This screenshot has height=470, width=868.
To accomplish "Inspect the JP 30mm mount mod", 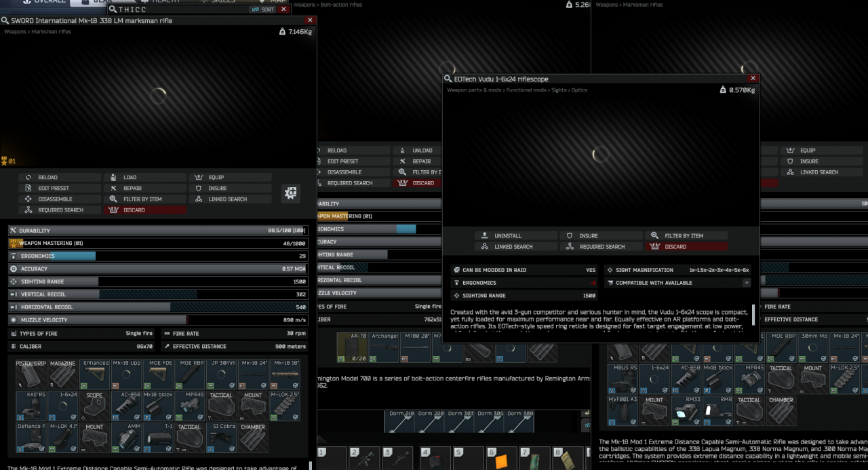I will click(x=221, y=374).
